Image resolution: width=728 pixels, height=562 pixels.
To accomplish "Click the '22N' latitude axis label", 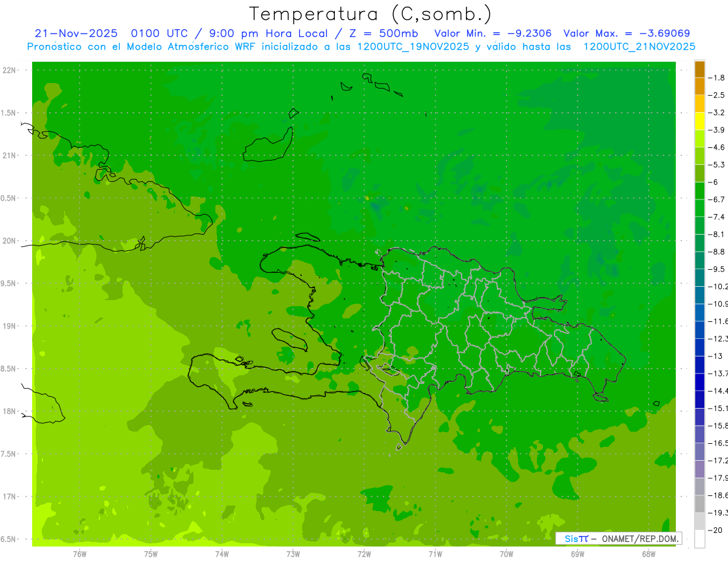I will pos(9,70).
